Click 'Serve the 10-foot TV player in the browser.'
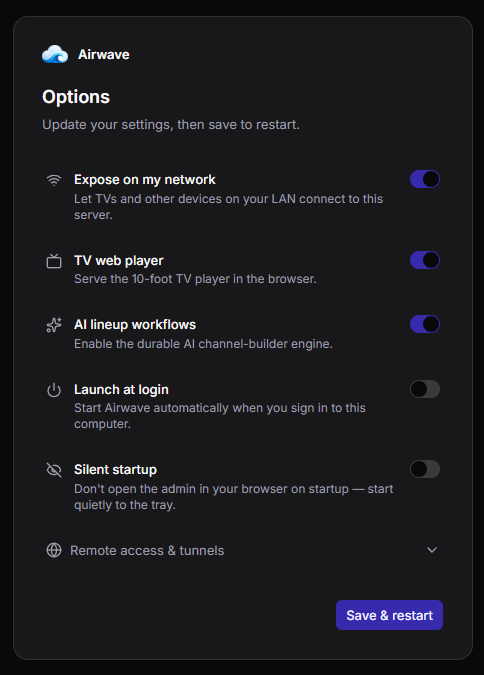This screenshot has height=675, width=484. coord(195,279)
